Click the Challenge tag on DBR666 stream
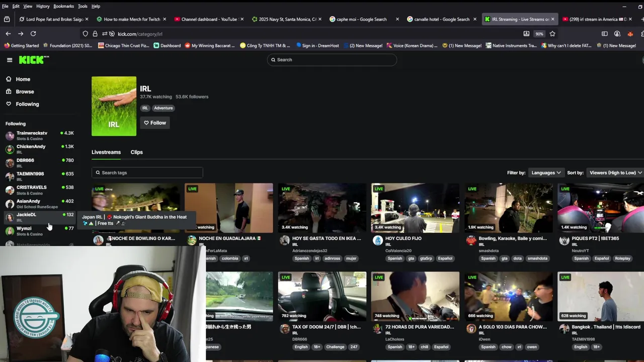 click(335, 347)
